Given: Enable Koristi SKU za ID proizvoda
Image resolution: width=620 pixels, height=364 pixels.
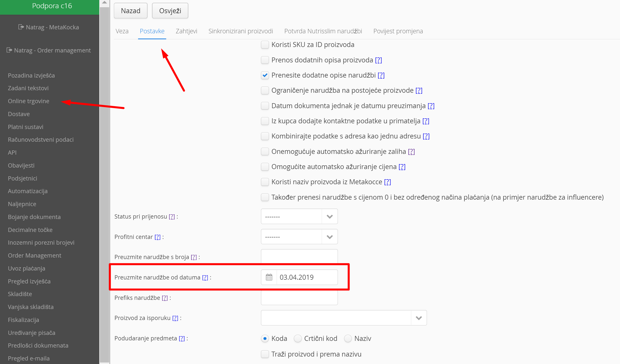Looking at the screenshot, I should pyautogui.click(x=265, y=45).
